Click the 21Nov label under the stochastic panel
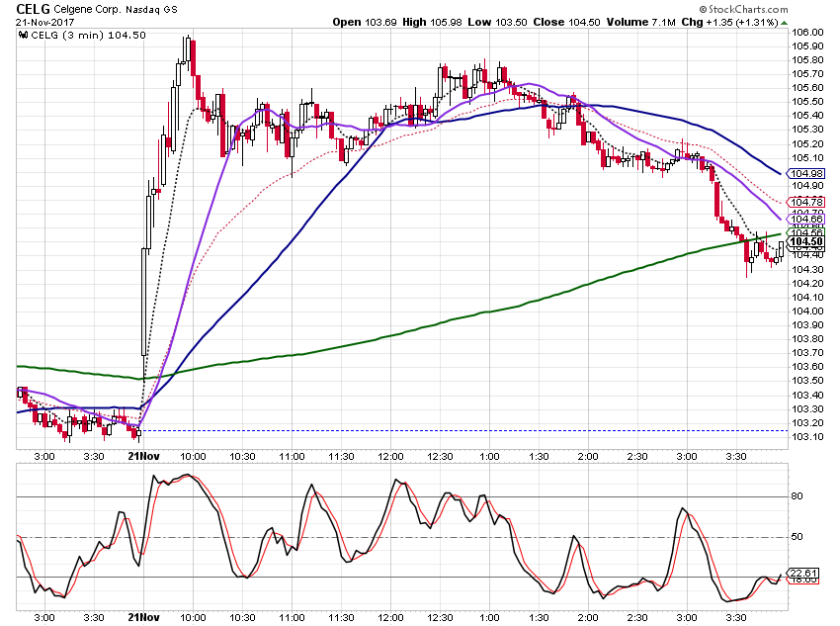Viewport: 840px width, 626px height. tap(143, 617)
